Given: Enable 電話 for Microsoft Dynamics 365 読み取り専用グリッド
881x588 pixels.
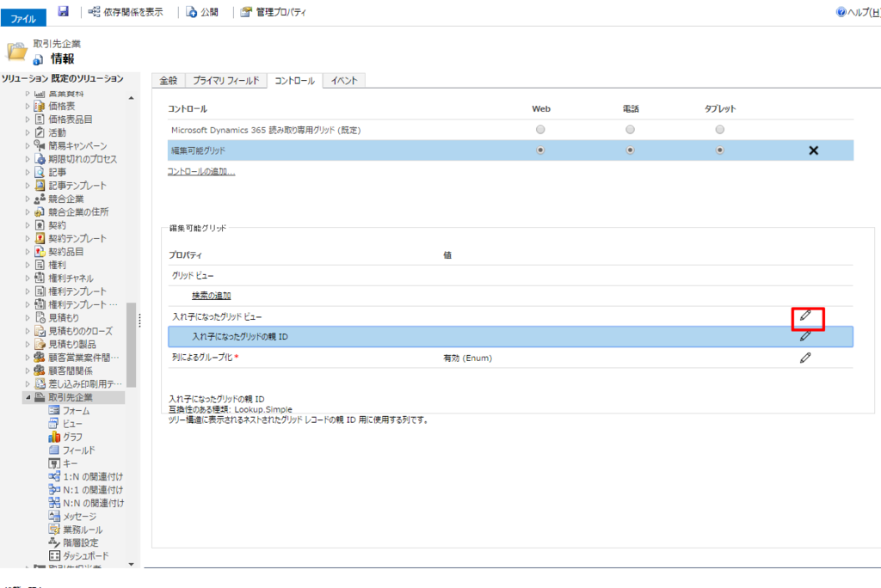Looking at the screenshot, I should tap(630, 127).
